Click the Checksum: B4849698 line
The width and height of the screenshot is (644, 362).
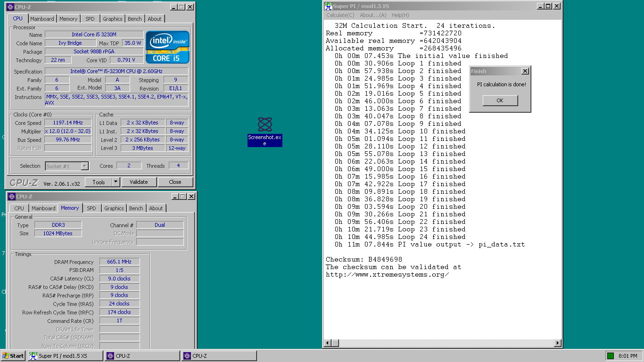coord(364,259)
